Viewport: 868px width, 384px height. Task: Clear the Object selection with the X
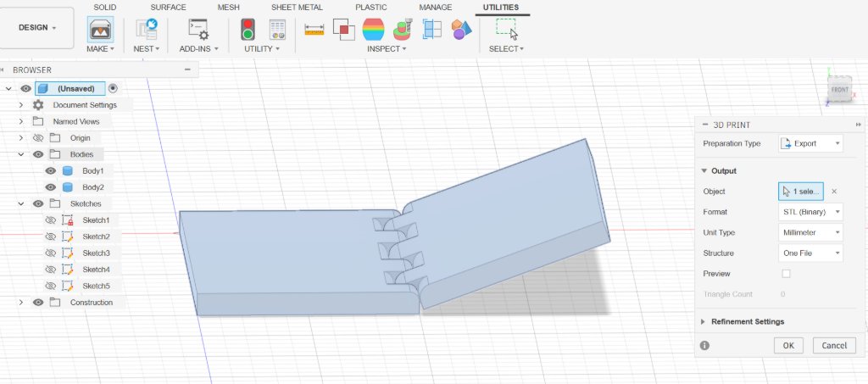(834, 192)
